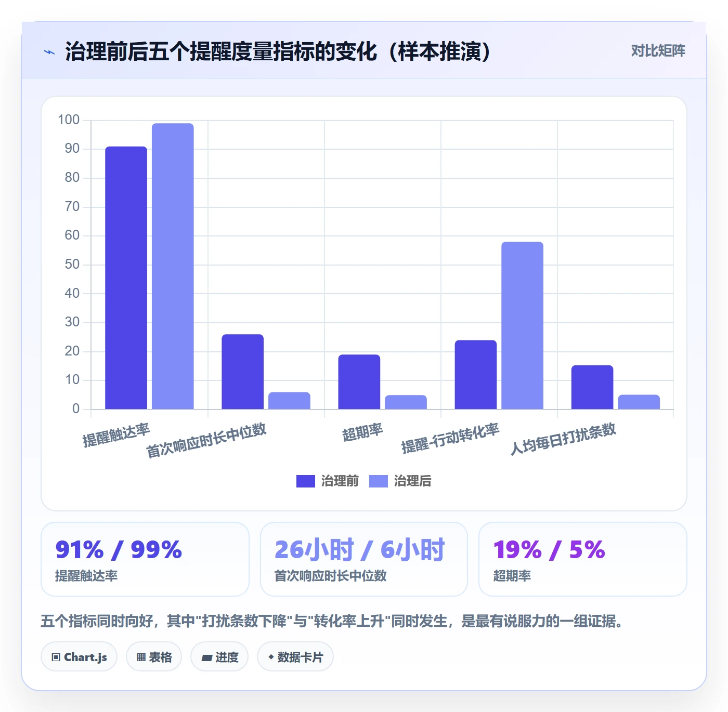Click the 人均每日打扰条数 axis label
The height and width of the screenshot is (712, 728).
coord(563,439)
